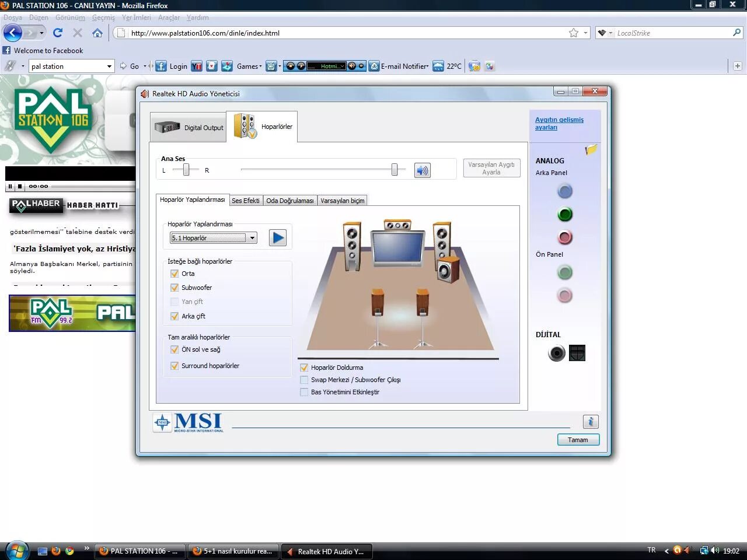Open the Oda Doğrulaması tab
Screen dimensions: 747x560
pos(290,201)
